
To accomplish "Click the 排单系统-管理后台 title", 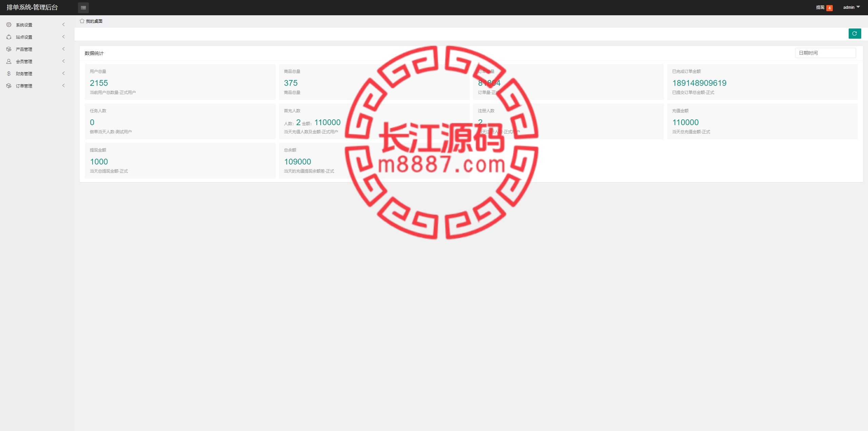I will 32,7.
